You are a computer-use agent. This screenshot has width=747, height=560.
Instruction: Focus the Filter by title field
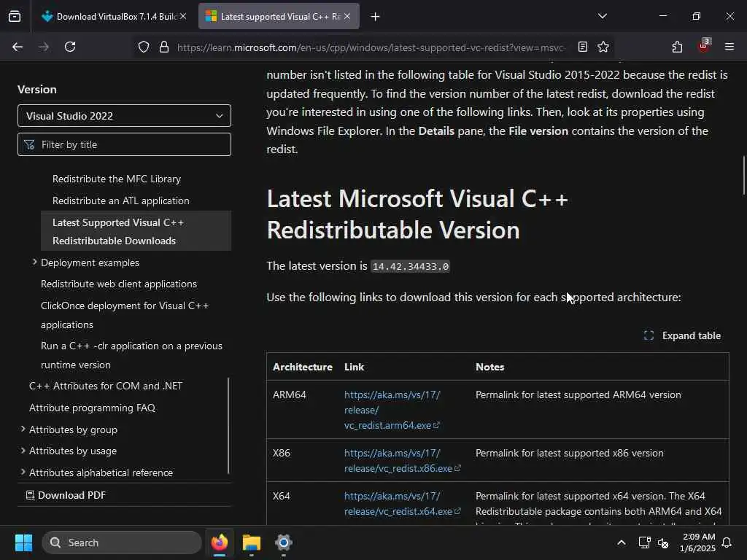124,144
